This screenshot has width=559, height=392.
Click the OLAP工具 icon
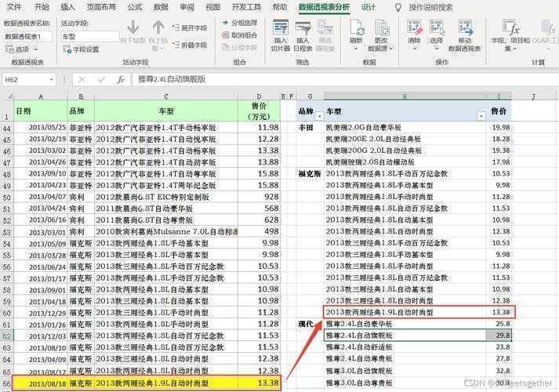coord(549,27)
